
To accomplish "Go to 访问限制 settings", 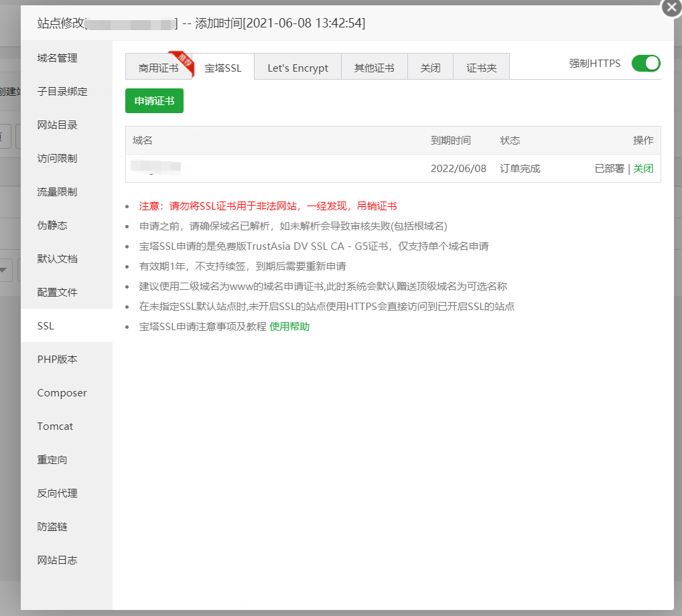I will 57,159.
